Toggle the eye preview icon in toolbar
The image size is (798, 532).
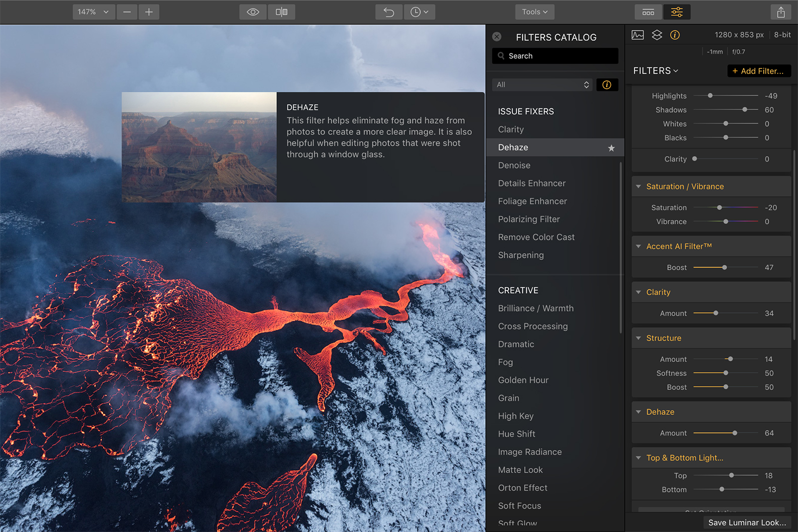click(253, 12)
